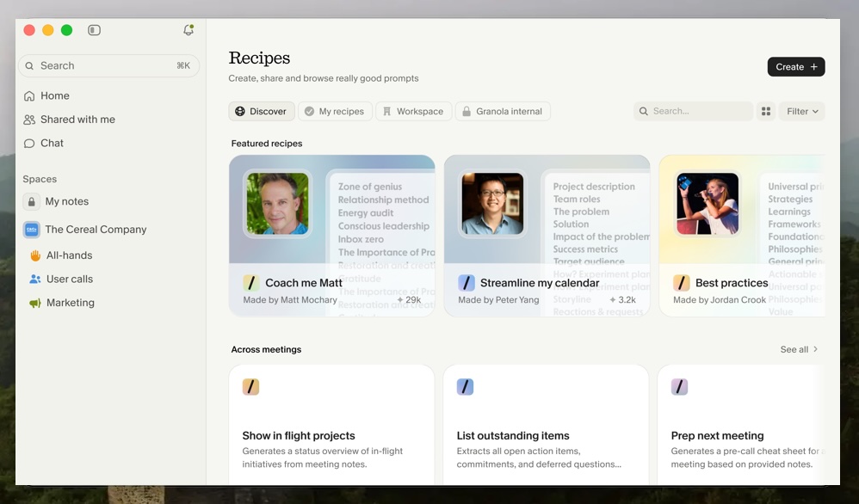Toggle the sidebar panel icon
The width and height of the screenshot is (859, 504).
tap(94, 30)
